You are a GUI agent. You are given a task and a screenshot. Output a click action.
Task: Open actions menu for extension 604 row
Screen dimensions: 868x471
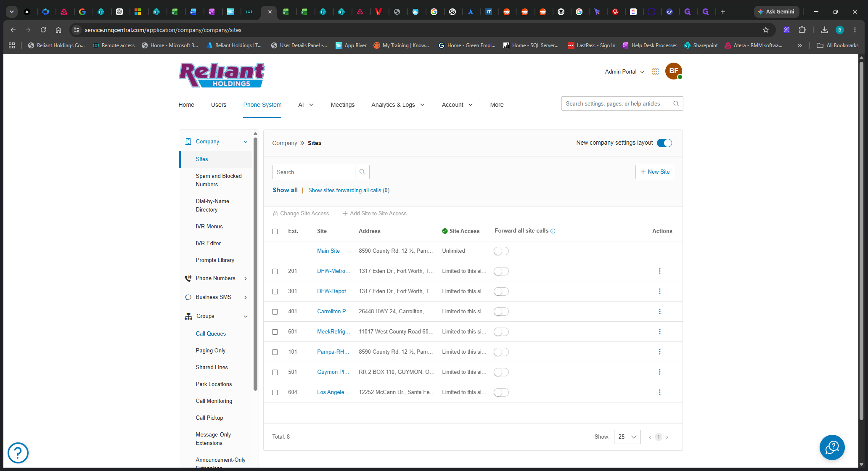659,392
